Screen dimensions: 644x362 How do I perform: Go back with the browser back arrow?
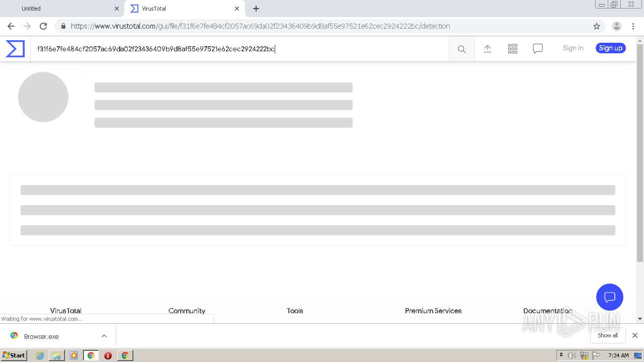(x=11, y=26)
